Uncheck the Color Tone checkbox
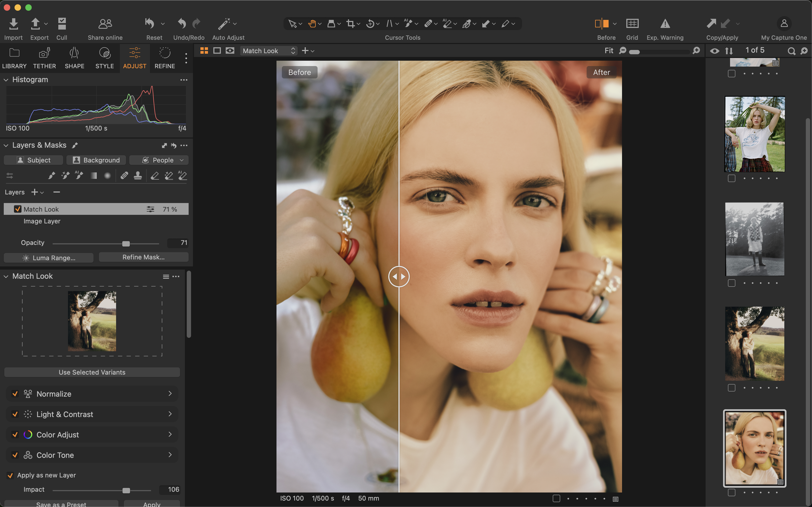The image size is (812, 507). point(15,455)
